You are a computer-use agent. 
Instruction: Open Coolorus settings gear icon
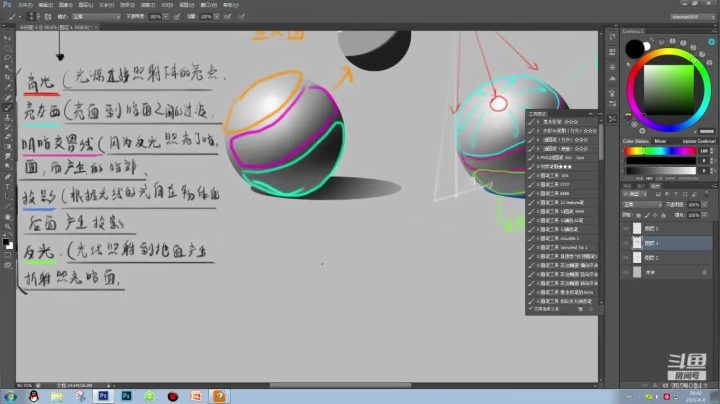[x=711, y=42]
